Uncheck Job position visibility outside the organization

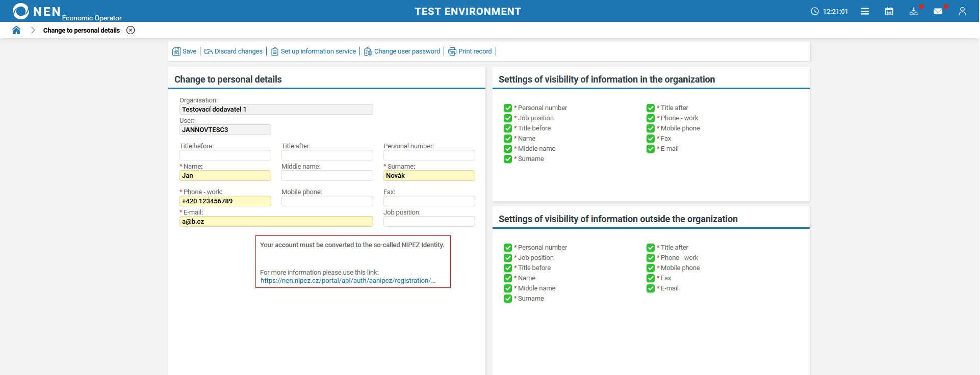(508, 258)
